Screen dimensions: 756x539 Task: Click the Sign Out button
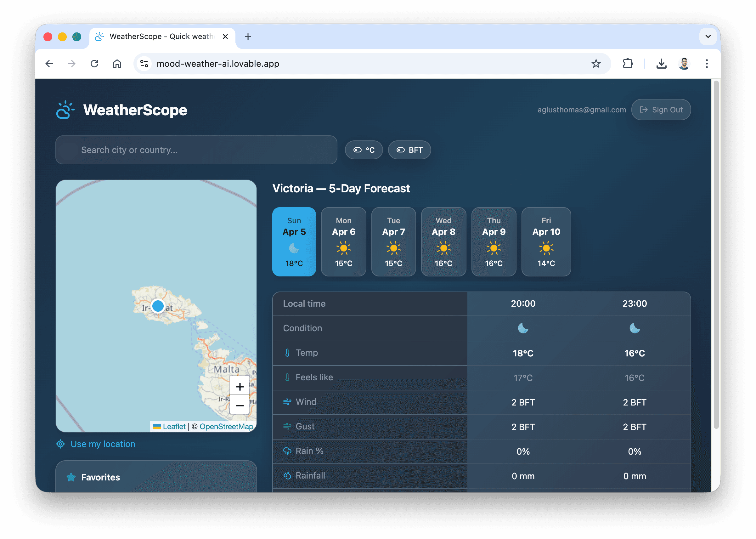tap(661, 110)
